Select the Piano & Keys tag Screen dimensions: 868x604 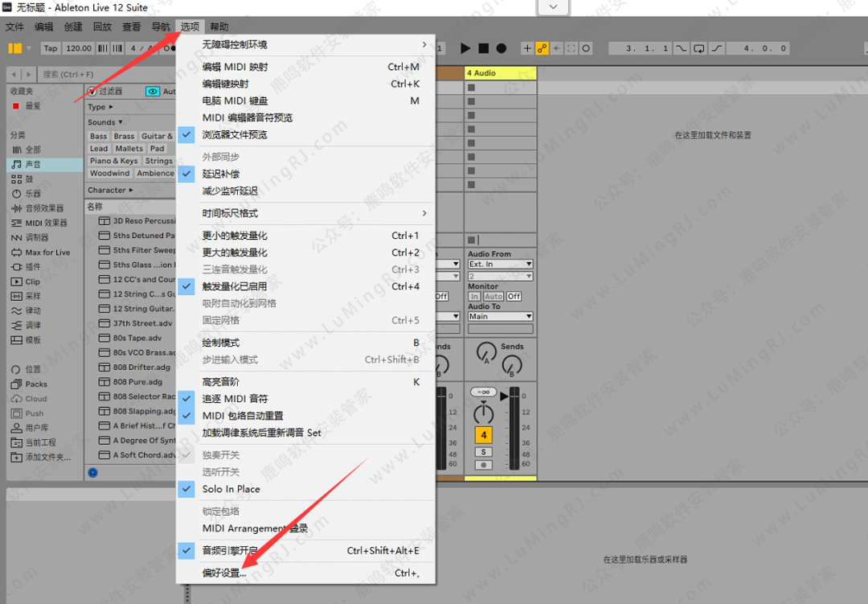pos(114,161)
